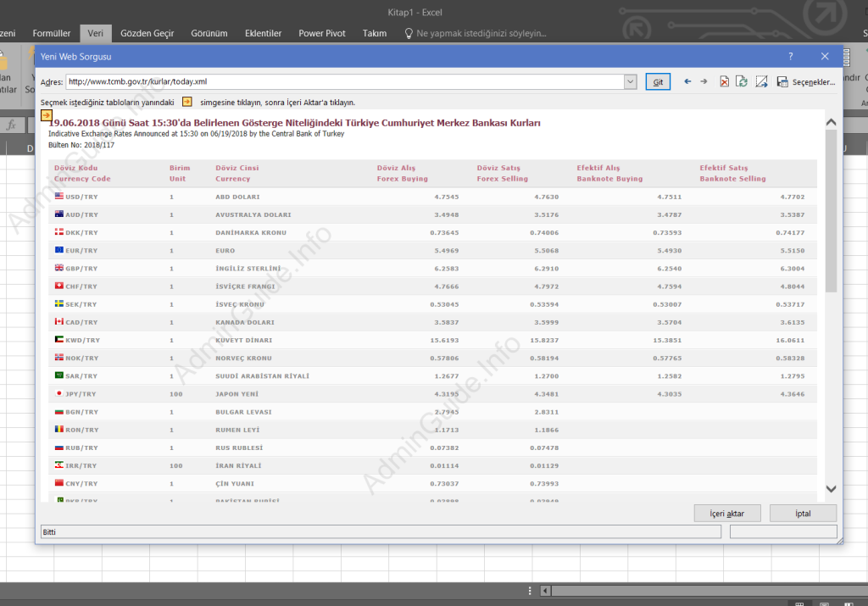868x606 pixels.
Task: Cancel the dialog with İptal
Action: pyautogui.click(x=803, y=514)
